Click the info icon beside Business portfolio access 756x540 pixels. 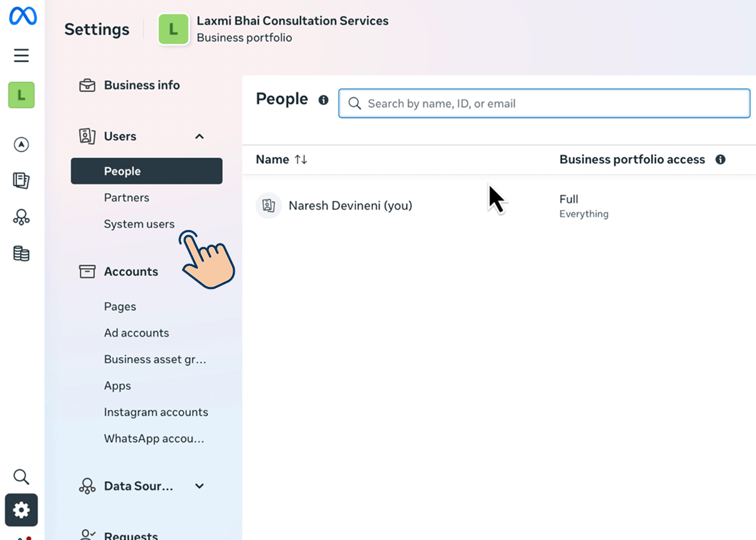(x=721, y=160)
